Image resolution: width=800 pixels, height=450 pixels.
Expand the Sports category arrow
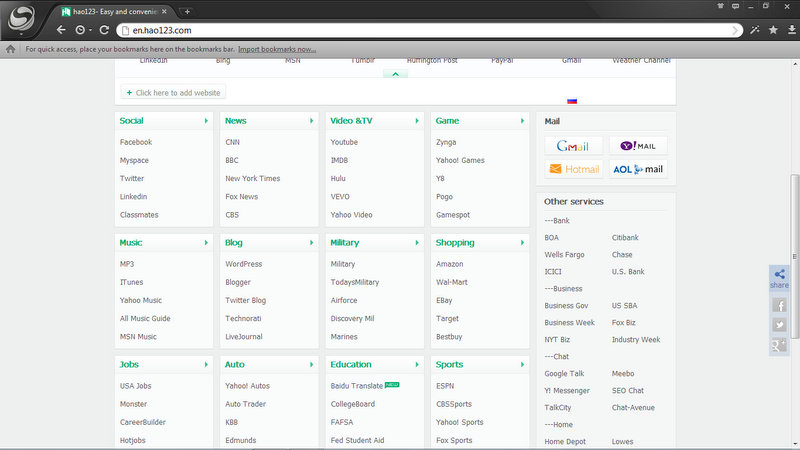(x=522, y=365)
